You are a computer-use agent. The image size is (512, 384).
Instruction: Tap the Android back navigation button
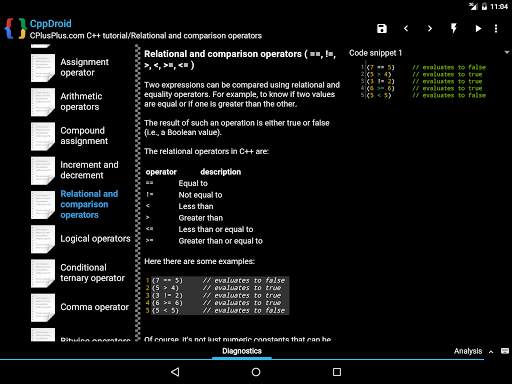click(x=175, y=372)
